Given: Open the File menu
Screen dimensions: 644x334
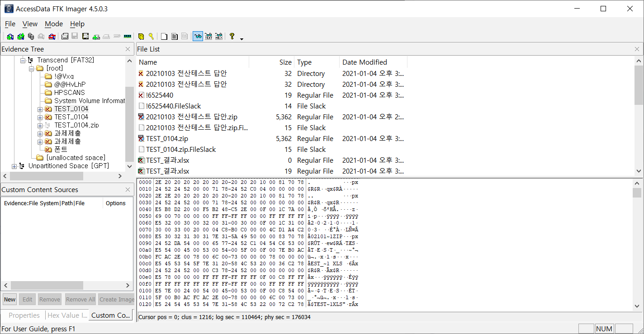Looking at the screenshot, I should point(10,24).
